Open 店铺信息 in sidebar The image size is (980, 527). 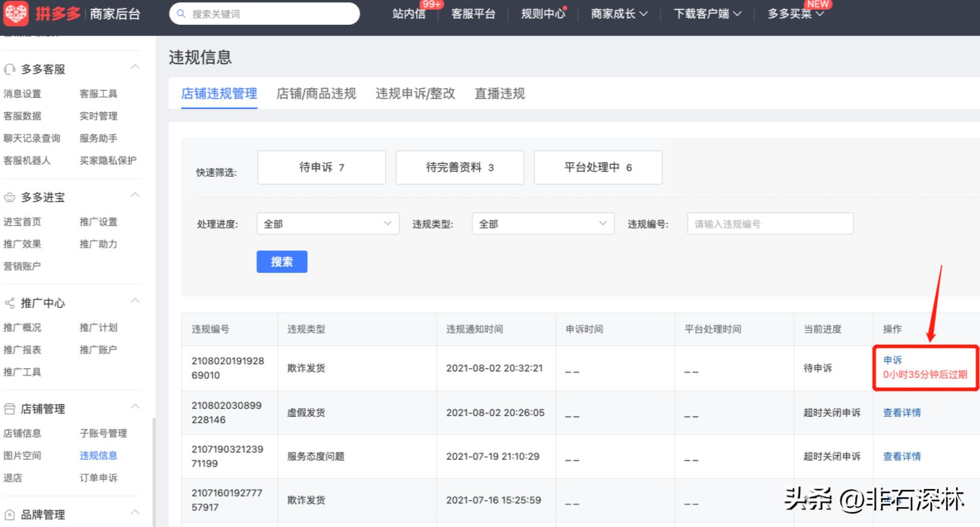(x=22, y=433)
